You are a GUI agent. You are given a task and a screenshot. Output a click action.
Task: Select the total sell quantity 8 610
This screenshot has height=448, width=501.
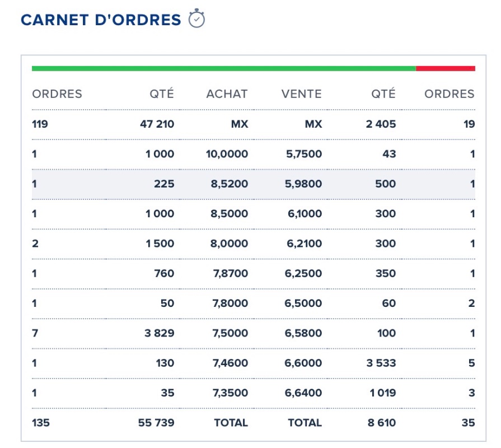tap(382, 423)
